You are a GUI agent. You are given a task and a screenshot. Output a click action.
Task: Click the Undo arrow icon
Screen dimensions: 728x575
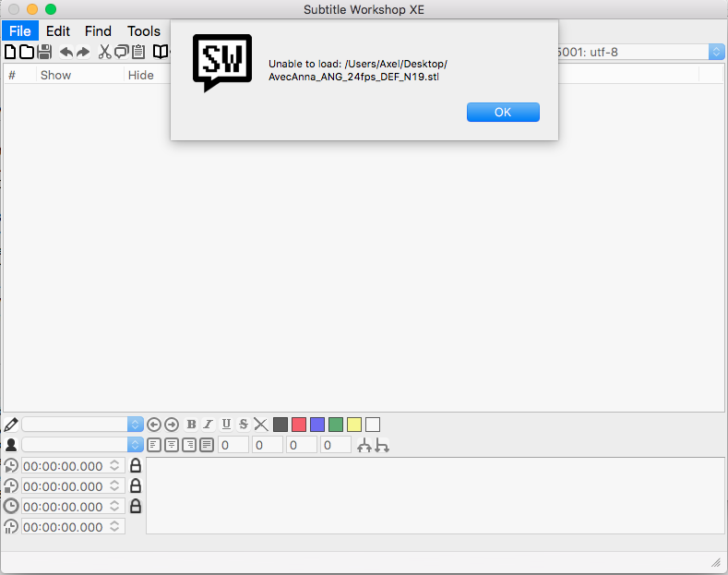pyautogui.click(x=66, y=52)
